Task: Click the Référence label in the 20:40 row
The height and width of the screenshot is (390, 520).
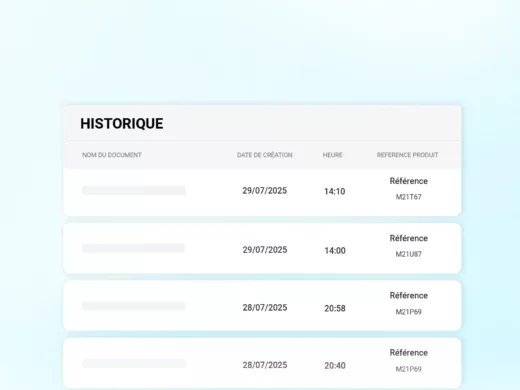Action: click(409, 353)
